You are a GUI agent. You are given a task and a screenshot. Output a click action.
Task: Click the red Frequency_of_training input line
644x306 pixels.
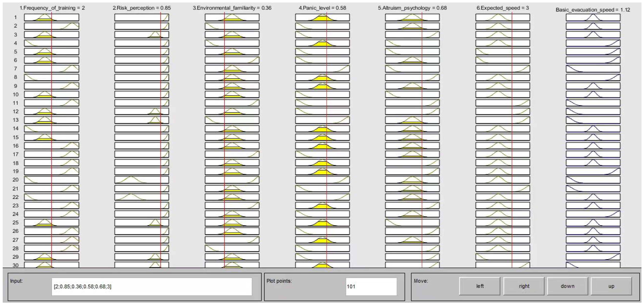[52, 140]
